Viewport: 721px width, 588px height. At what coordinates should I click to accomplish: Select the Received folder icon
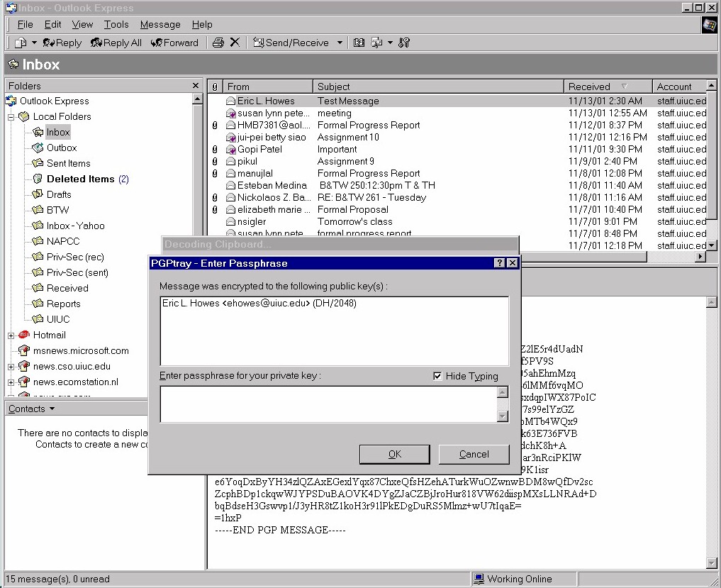[x=38, y=288]
